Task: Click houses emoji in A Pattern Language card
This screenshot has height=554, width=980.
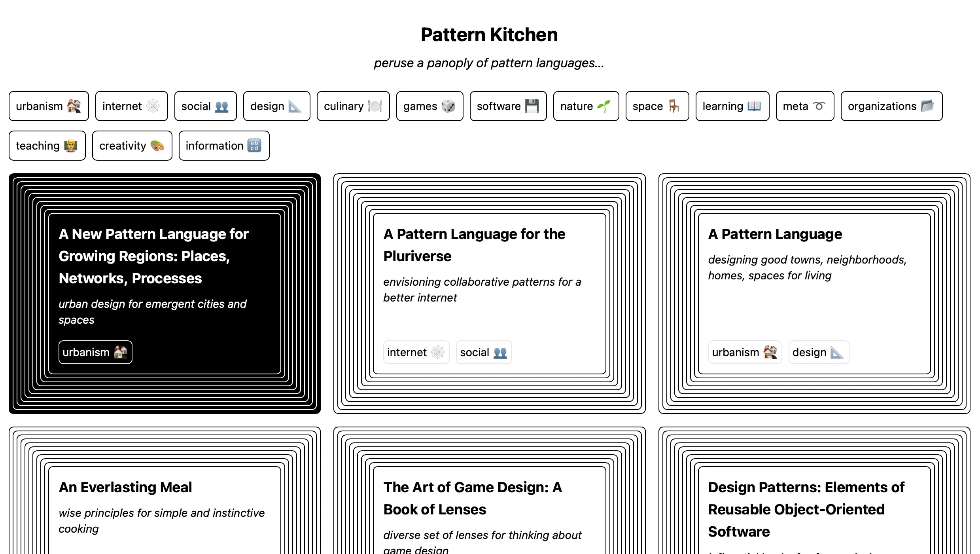Action: (x=770, y=352)
